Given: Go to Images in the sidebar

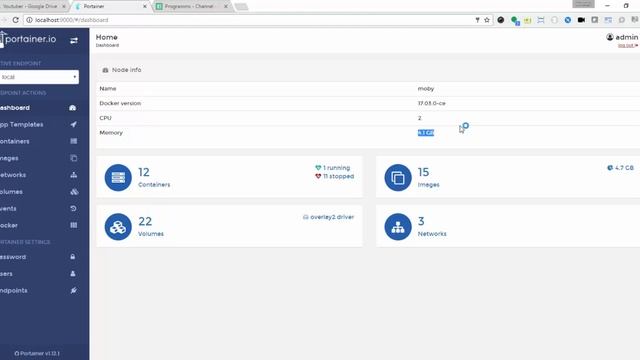Looking at the screenshot, I should 44,158.
